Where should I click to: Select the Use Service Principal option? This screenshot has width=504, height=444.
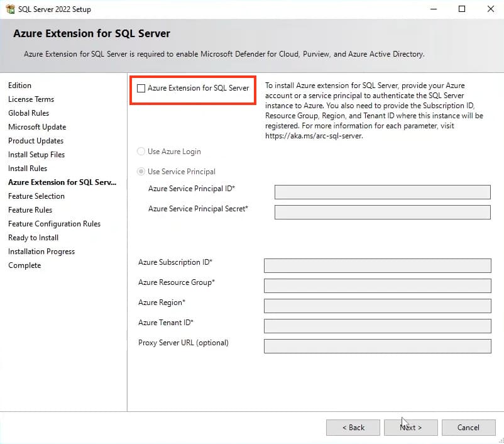[x=141, y=172]
